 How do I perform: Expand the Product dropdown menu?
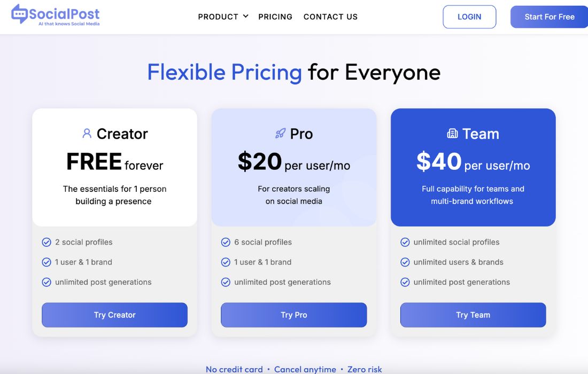click(223, 17)
